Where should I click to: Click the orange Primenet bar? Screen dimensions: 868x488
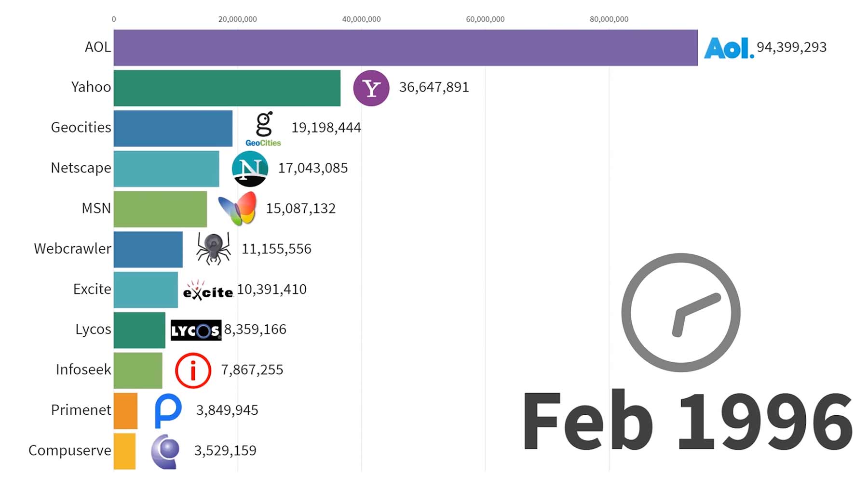click(125, 410)
